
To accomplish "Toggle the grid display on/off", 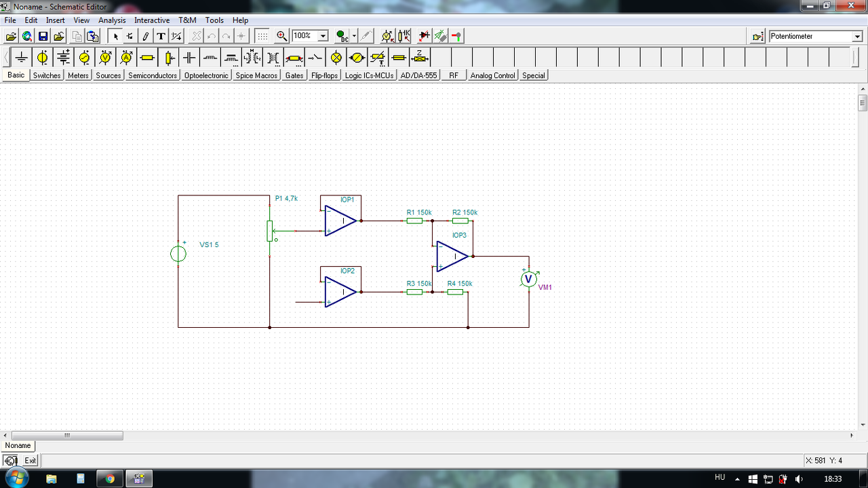I will tap(262, 36).
